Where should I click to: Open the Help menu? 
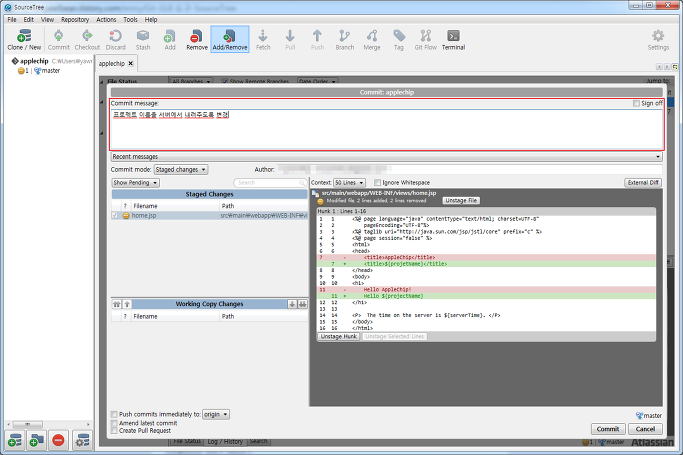point(151,20)
